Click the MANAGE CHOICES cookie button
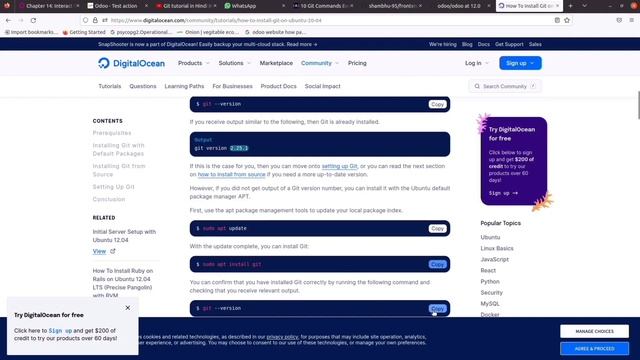This screenshot has width=640, height=360. tap(594, 331)
